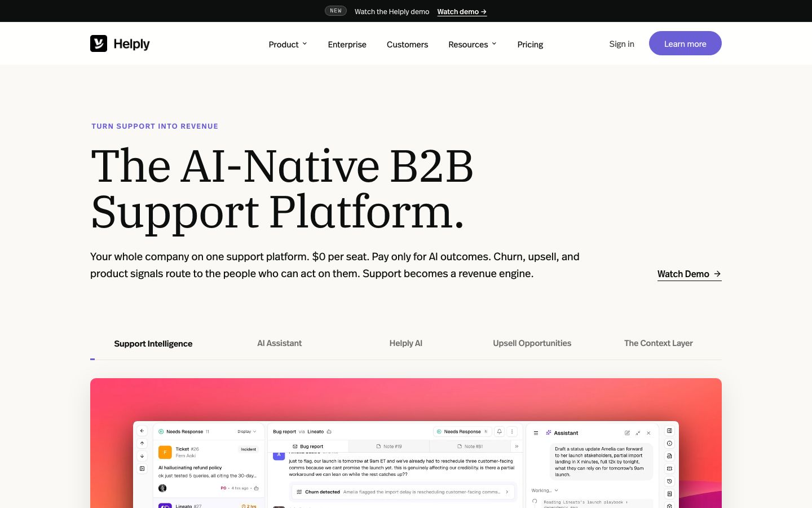Click the double-chevron after Note #81
Image resolution: width=812 pixels, height=508 pixels.
pos(517,446)
